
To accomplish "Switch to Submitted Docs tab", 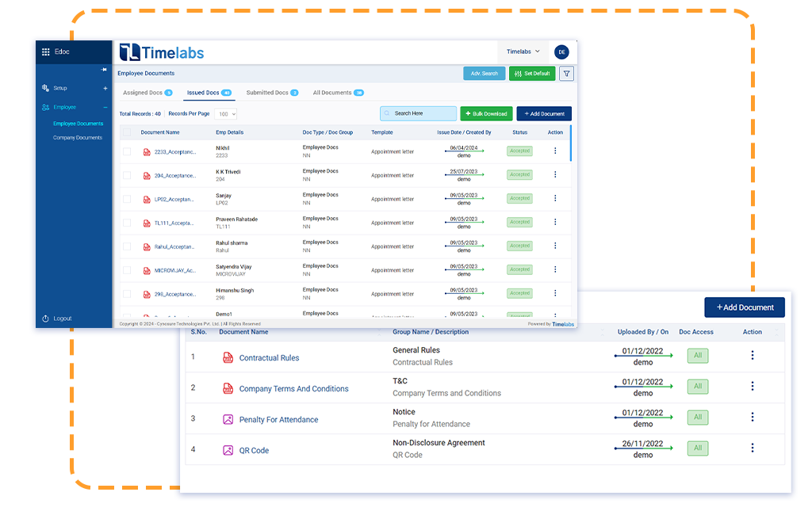I will pos(273,93).
